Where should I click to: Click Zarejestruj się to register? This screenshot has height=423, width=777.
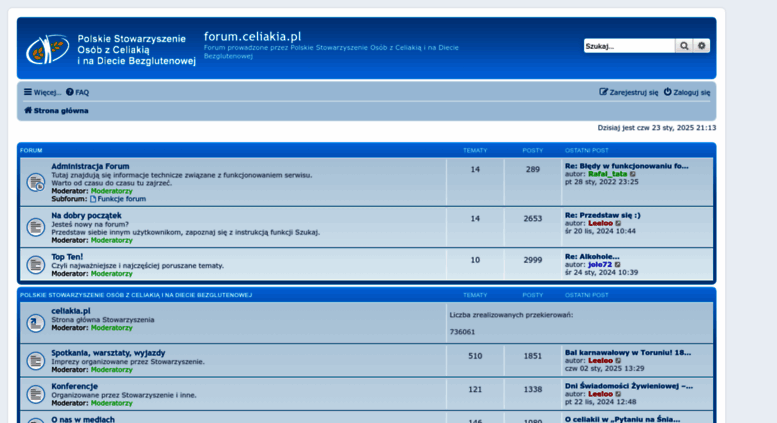click(x=629, y=92)
